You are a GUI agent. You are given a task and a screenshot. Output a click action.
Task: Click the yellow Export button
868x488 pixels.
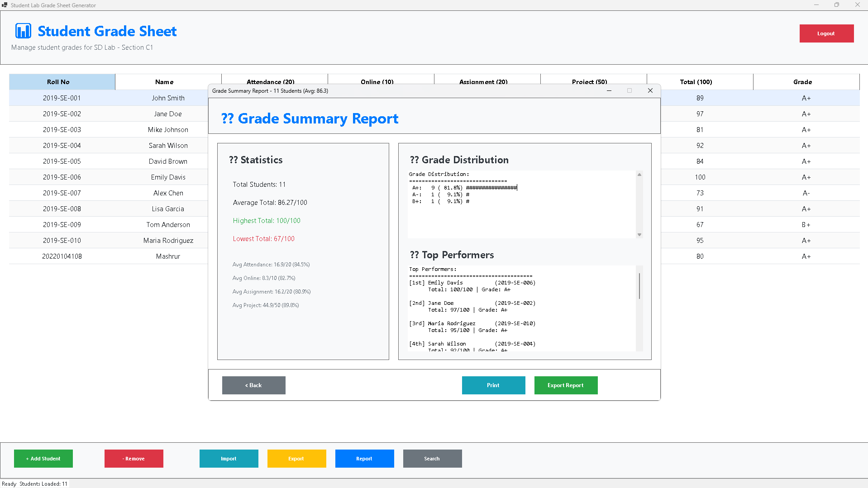[x=297, y=459]
